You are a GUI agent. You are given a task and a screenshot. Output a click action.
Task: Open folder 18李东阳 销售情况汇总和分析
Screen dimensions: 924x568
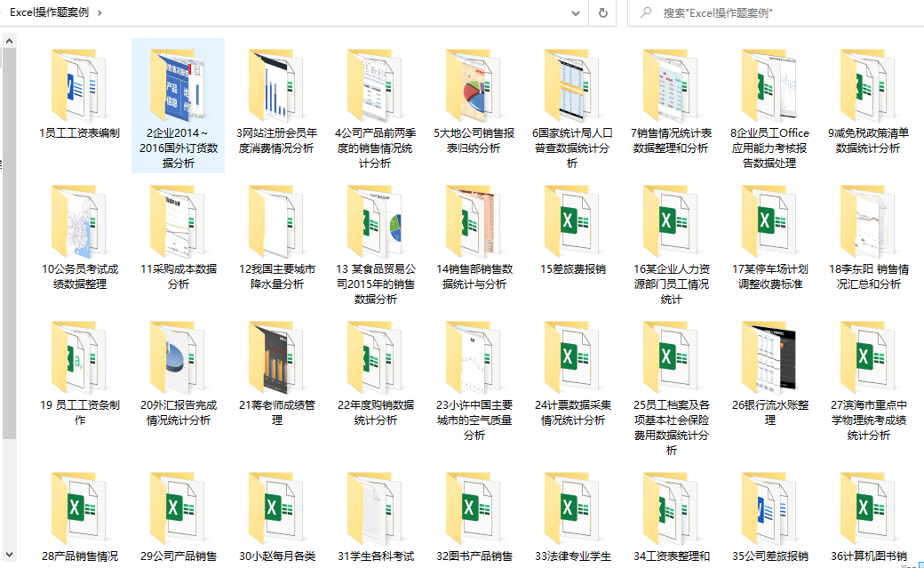coord(869,237)
